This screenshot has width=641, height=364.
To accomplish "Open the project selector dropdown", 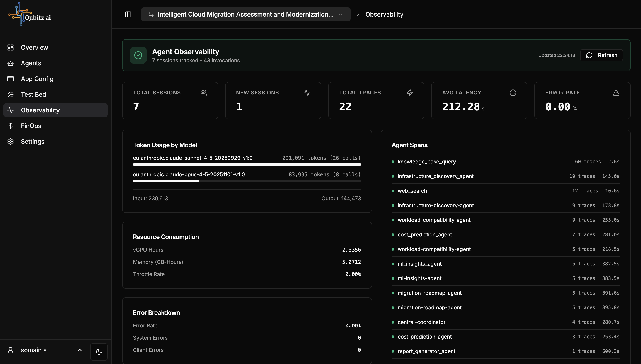I will (x=245, y=15).
